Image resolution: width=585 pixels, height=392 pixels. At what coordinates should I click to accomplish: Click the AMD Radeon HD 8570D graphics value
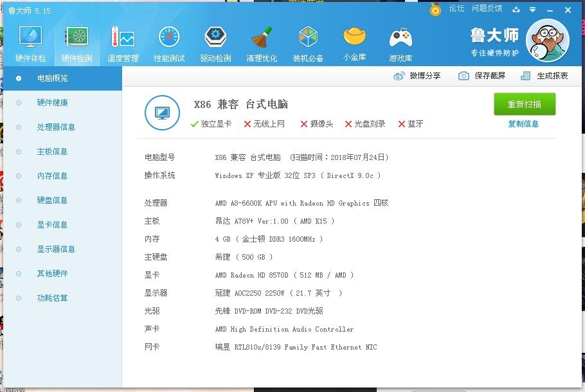click(x=284, y=275)
